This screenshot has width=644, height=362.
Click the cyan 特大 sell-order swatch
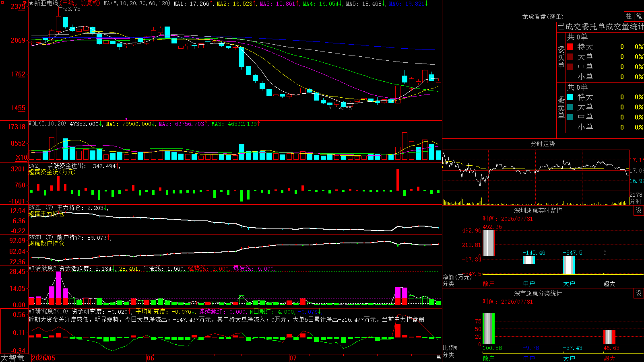(570, 97)
